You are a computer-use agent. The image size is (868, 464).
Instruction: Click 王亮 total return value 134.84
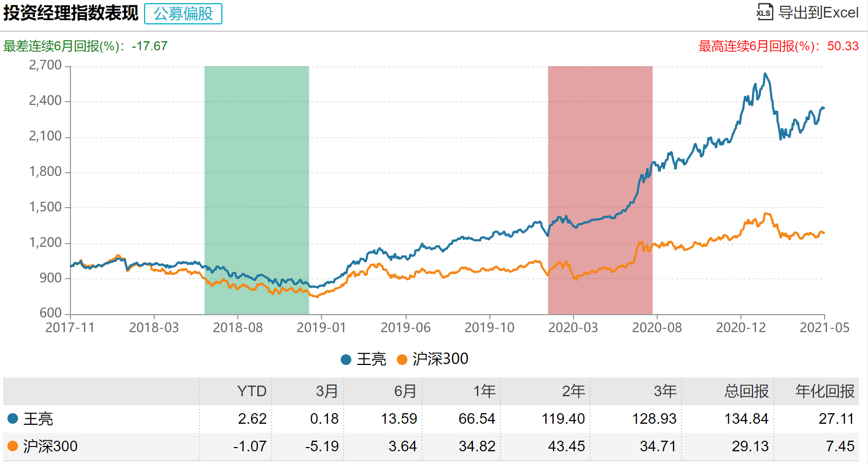(746, 419)
